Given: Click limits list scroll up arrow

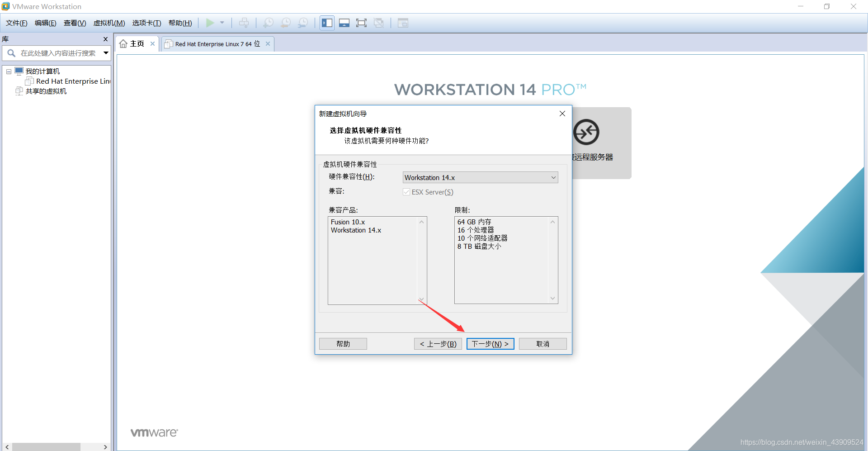Looking at the screenshot, I should [552, 222].
